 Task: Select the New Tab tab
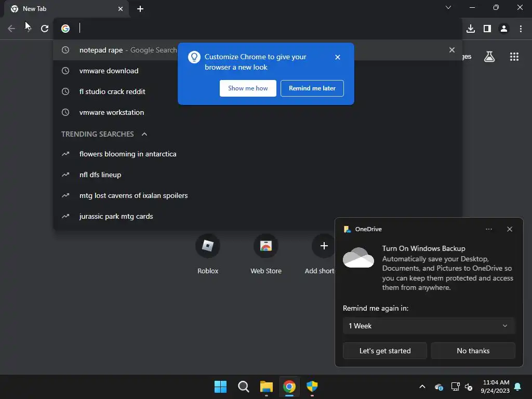pos(66,9)
